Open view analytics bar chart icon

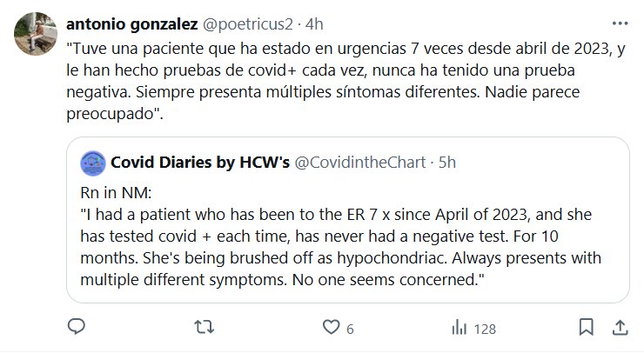click(458, 328)
